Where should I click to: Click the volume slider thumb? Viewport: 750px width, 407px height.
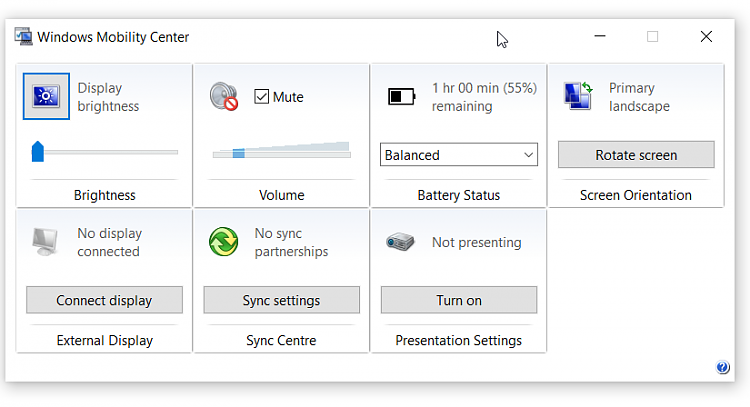(x=239, y=153)
